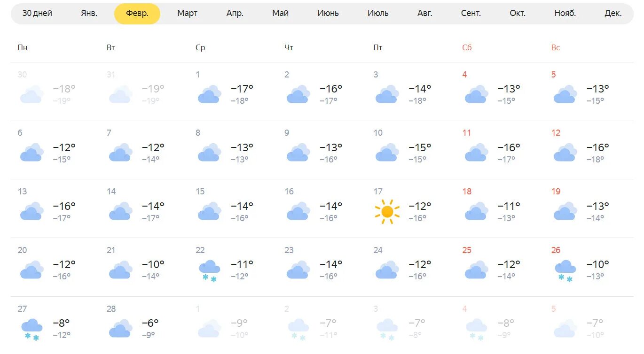Click the −6° temperature on February 28

(150, 323)
